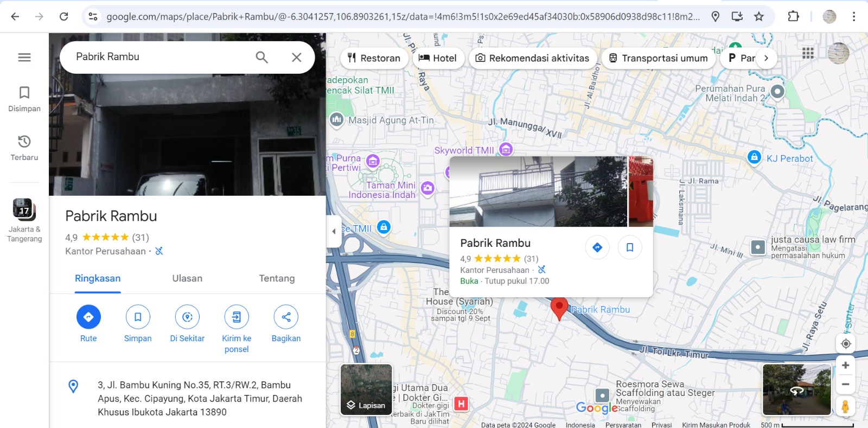Select the Ringkasan tab
This screenshot has height=428, width=868.
click(98, 278)
